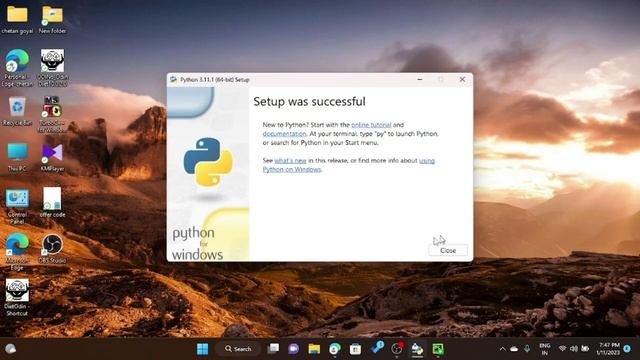Click the Python installer icon in title bar
Screen dimensions: 640x360
(x=173, y=80)
